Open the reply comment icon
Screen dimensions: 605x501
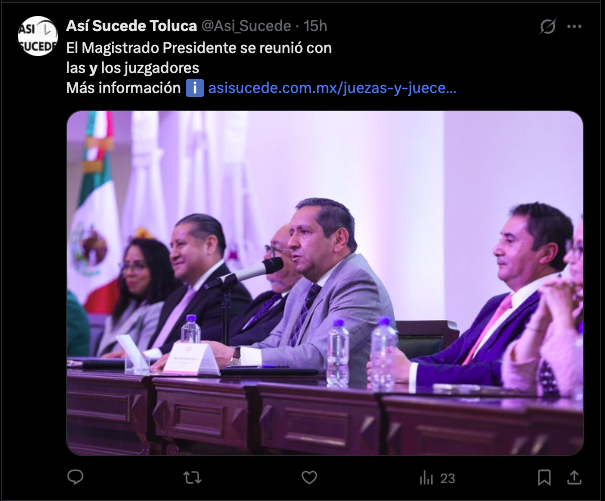click(75, 477)
